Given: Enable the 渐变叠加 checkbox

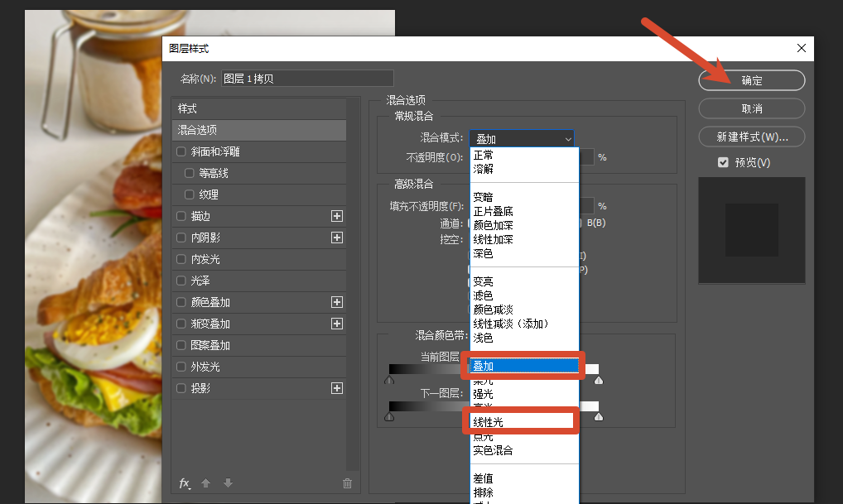Looking at the screenshot, I should click(x=181, y=324).
